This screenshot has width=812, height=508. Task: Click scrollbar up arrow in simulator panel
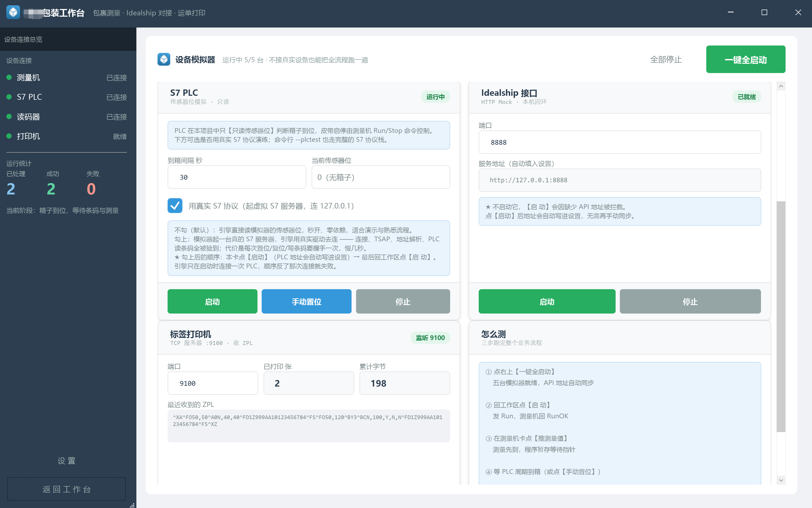[x=781, y=86]
